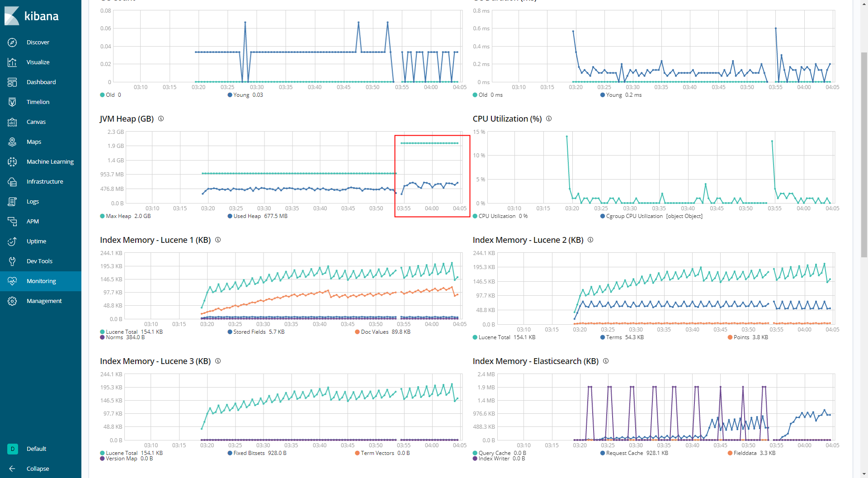Open the Management gear icon

[x=12, y=301]
